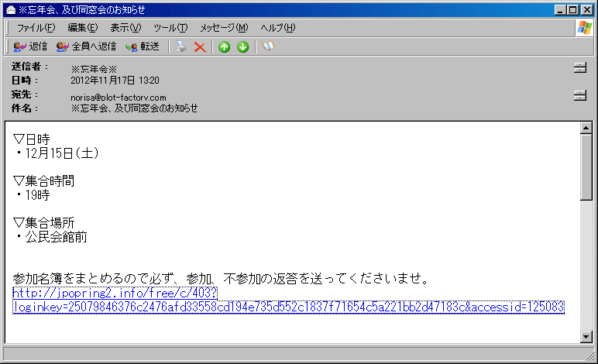Delete the message with red X icon
This screenshot has width=598, height=364.
click(199, 47)
